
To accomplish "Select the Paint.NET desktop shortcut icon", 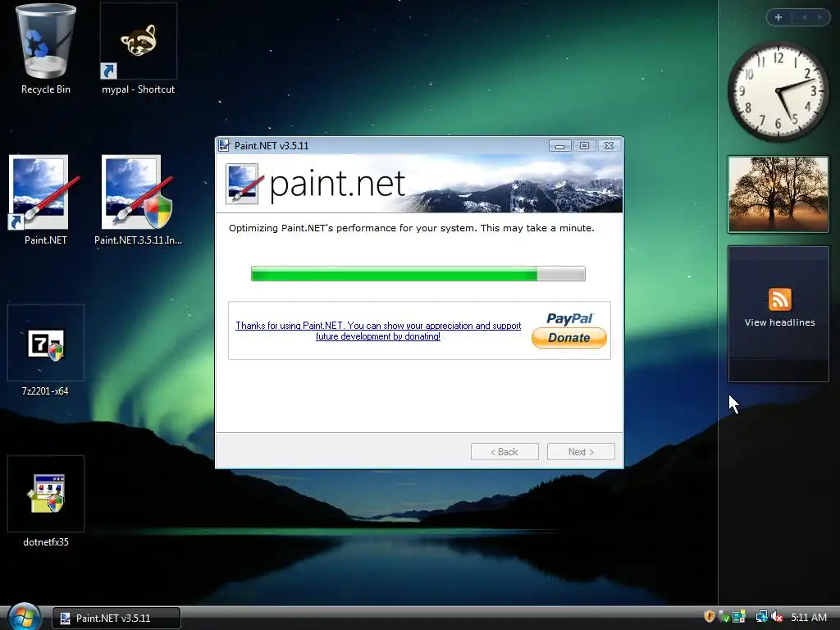I will point(44,192).
